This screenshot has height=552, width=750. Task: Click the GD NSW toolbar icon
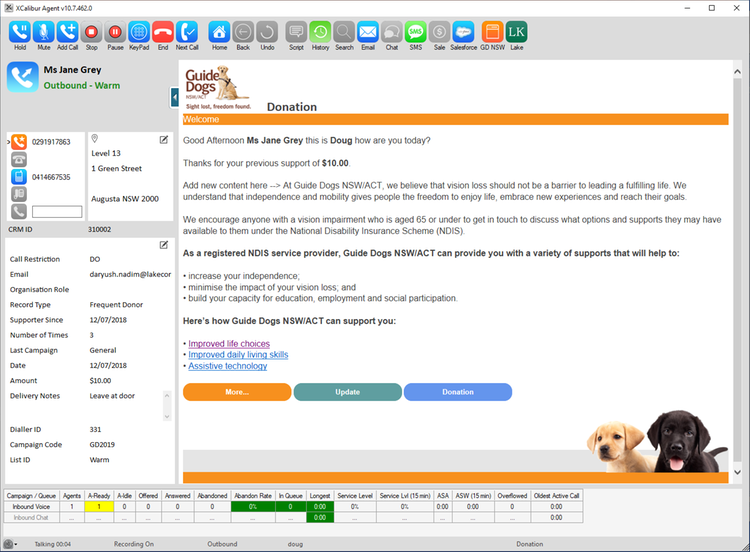click(493, 33)
